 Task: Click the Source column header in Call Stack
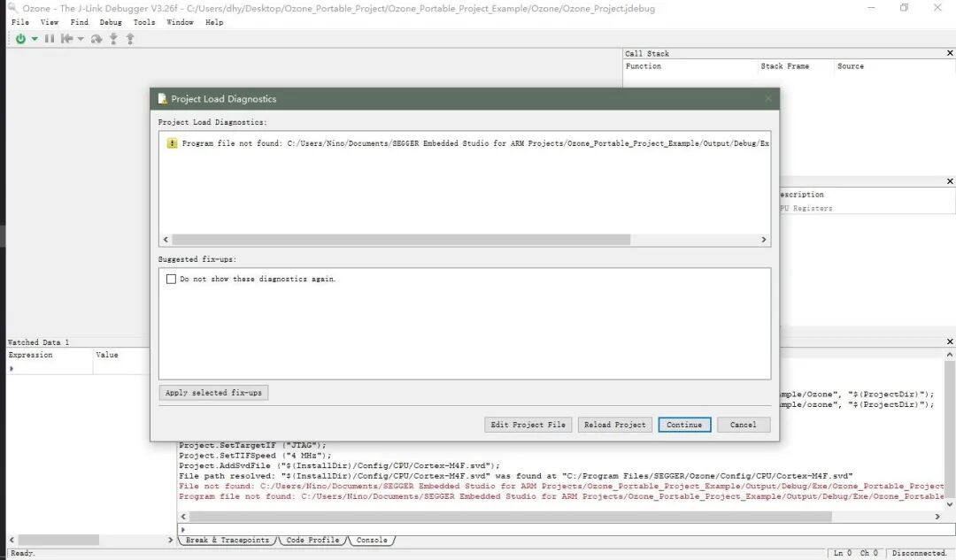point(851,66)
